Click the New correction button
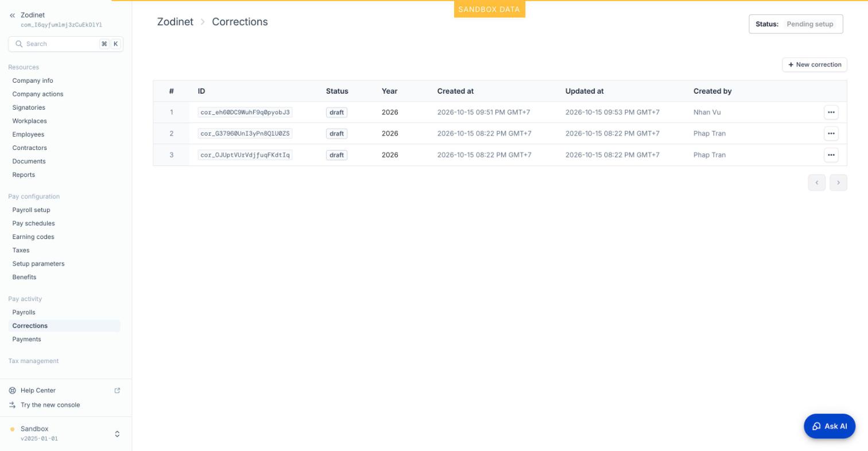Screen dimensions: 868x451 [814, 65]
